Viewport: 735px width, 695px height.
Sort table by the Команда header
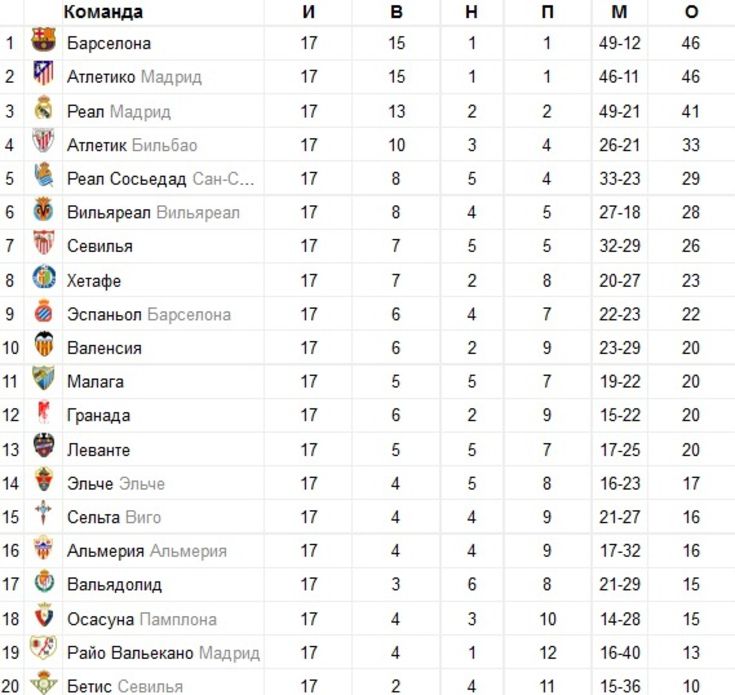click(103, 12)
